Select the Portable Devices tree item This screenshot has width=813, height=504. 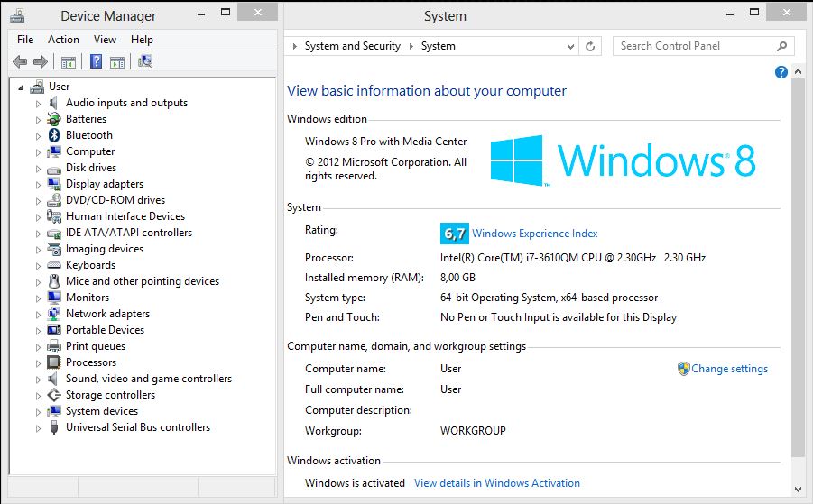(105, 330)
